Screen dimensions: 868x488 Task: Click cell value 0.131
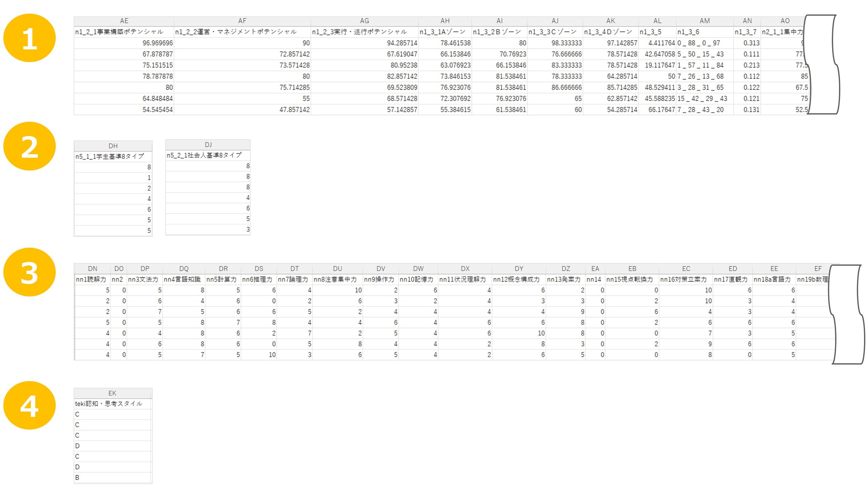(x=747, y=110)
